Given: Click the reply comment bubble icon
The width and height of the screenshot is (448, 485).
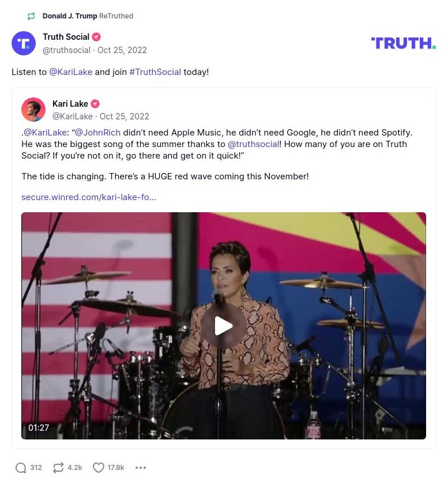Looking at the screenshot, I should [x=21, y=468].
